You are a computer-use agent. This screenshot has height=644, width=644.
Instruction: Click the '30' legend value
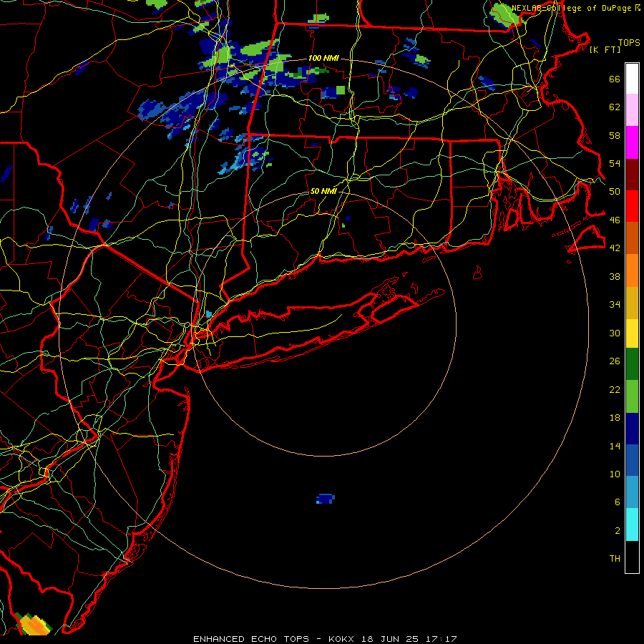[615, 333]
